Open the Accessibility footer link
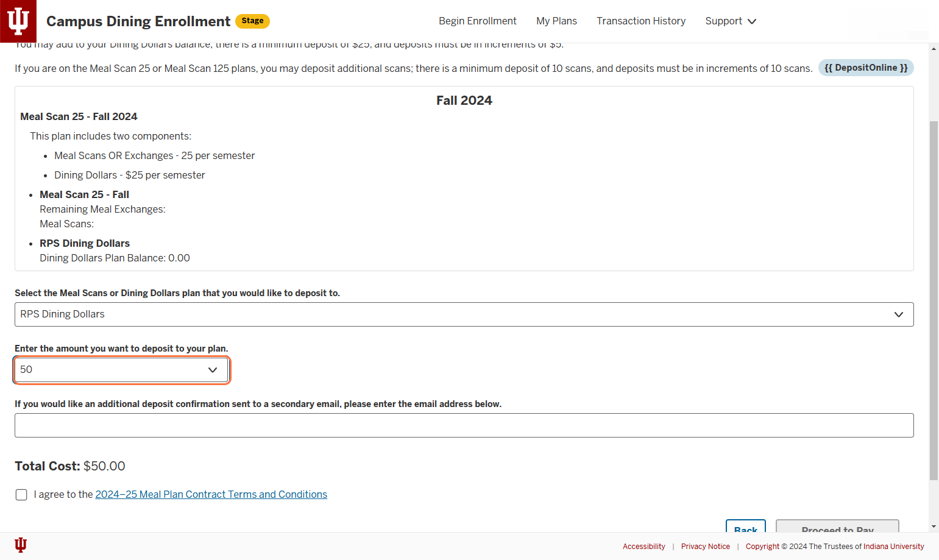This screenshot has height=560, width=939. coord(643,547)
